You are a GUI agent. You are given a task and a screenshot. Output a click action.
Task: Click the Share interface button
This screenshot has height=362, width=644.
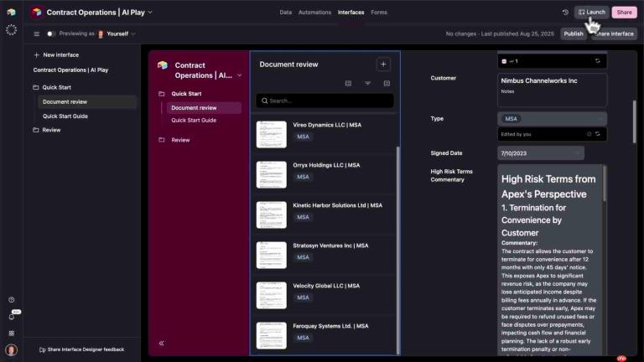pyautogui.click(x=614, y=34)
